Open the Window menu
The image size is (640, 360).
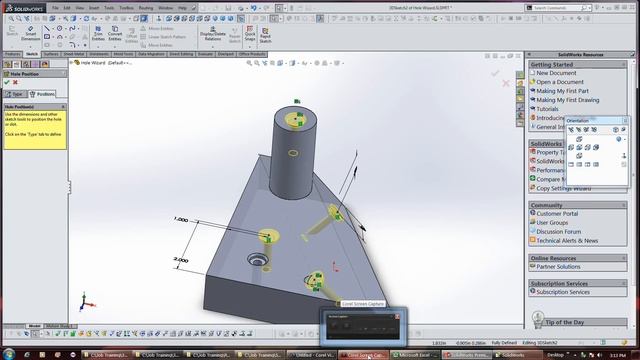(x=165, y=8)
